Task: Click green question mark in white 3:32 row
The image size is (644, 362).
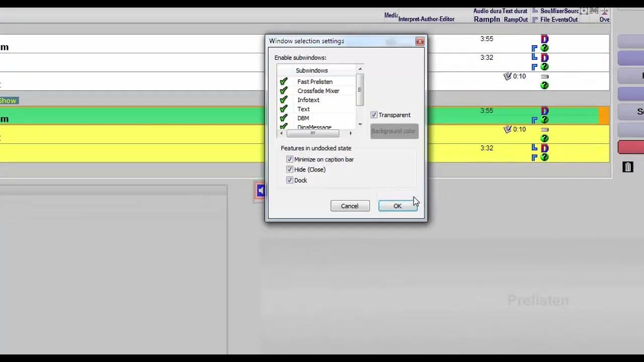Action: point(544,67)
